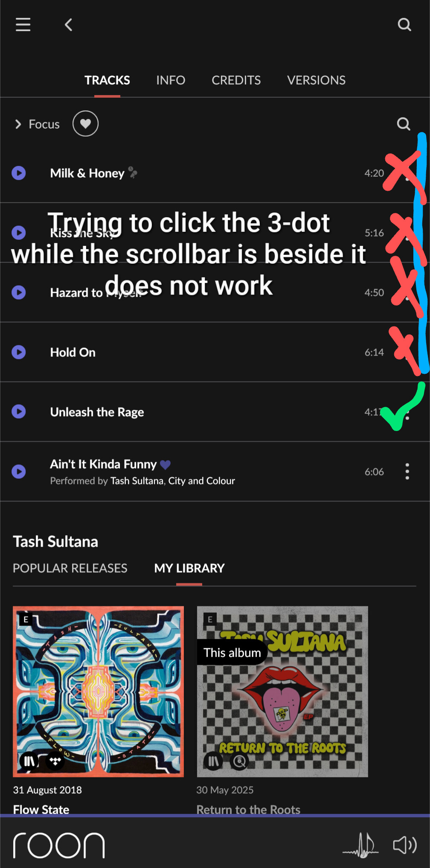Toggle the heart favorites filter
Image resolution: width=430 pixels, height=868 pixels.
(85, 124)
